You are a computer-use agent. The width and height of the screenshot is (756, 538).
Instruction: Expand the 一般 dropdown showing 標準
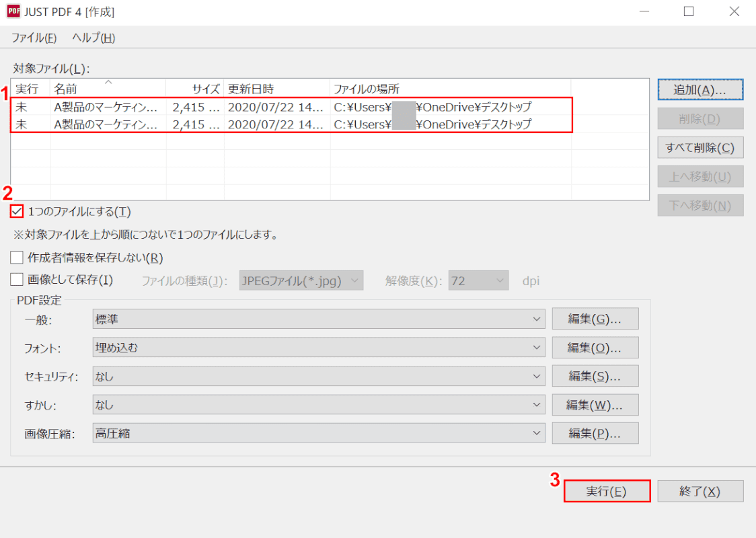319,319
